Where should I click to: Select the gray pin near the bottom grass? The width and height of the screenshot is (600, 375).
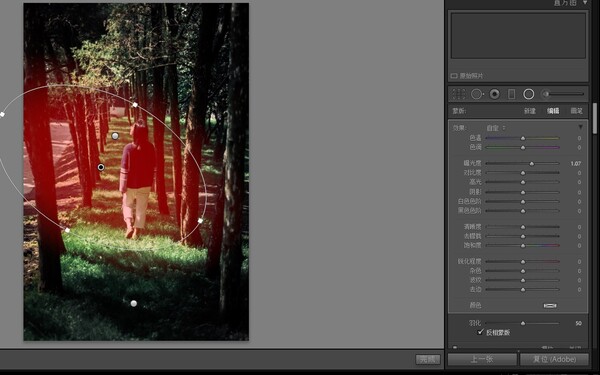point(134,303)
